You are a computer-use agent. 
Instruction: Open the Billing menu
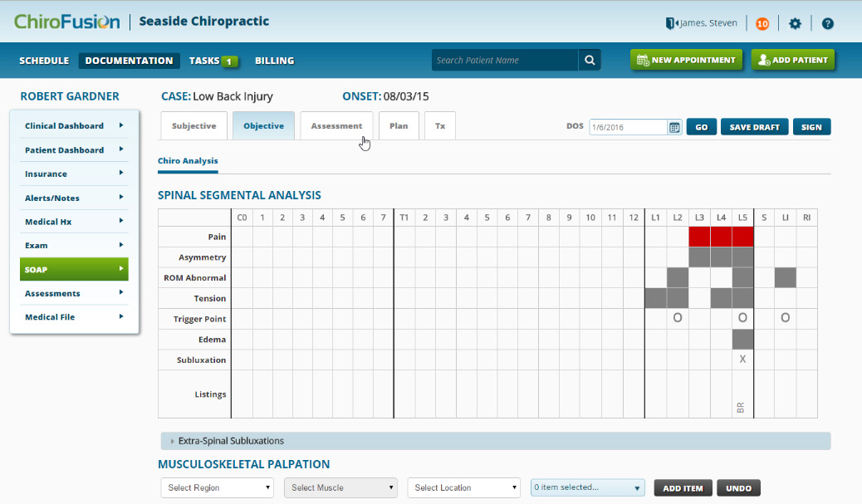click(x=274, y=60)
